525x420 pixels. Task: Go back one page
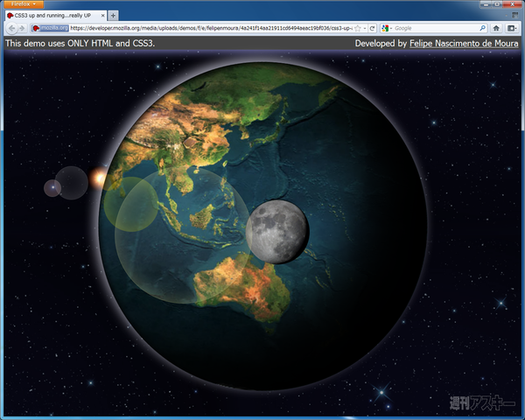12,29
